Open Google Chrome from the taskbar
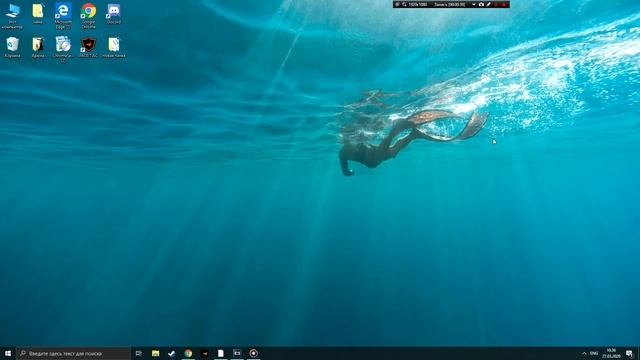This screenshot has width=640, height=360. click(188, 353)
